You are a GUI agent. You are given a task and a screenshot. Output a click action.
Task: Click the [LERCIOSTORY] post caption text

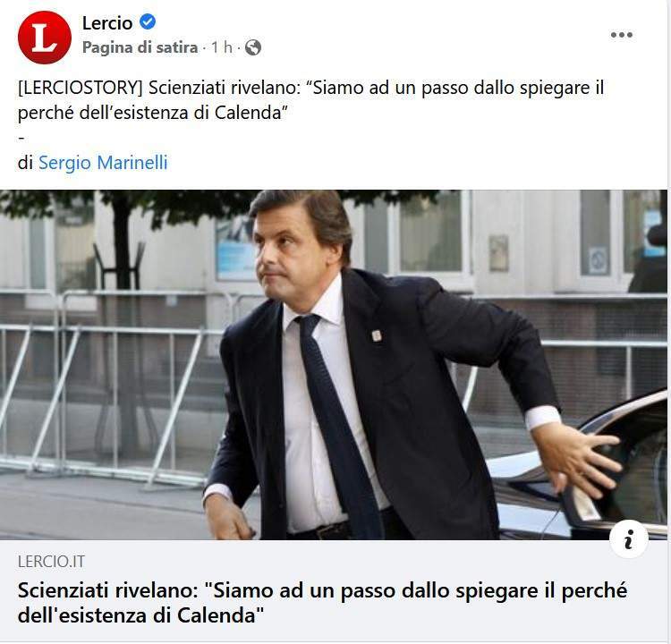coord(310,100)
